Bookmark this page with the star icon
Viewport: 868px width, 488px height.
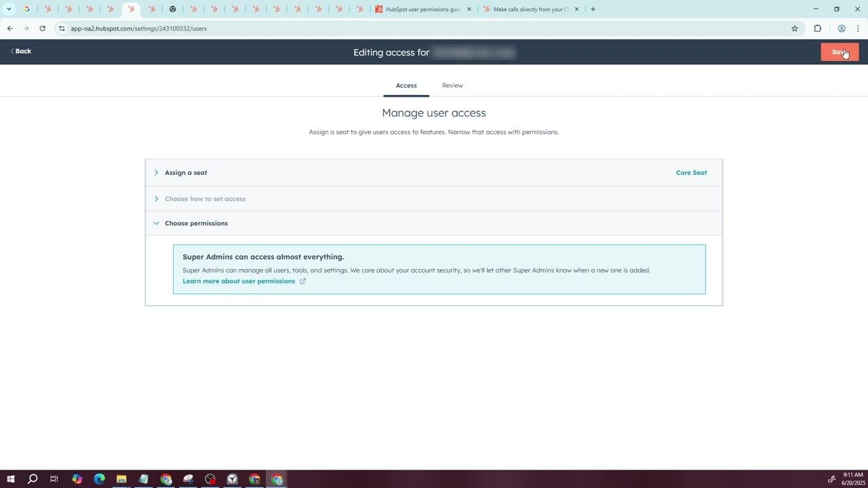tap(795, 28)
